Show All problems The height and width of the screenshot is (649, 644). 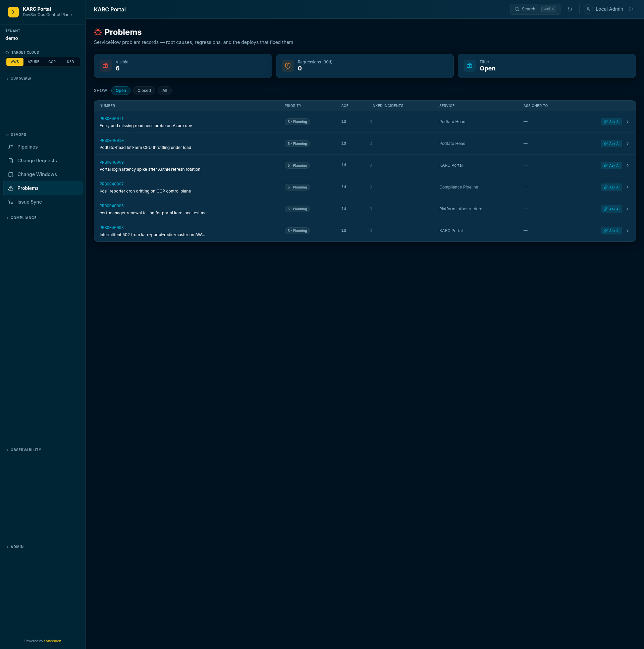165,91
